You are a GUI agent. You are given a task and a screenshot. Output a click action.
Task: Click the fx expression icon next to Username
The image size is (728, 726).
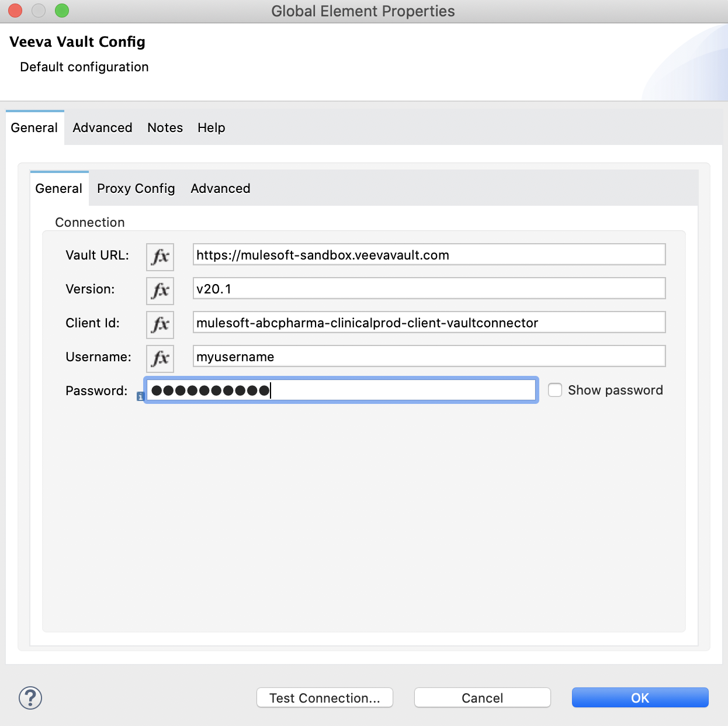160,358
